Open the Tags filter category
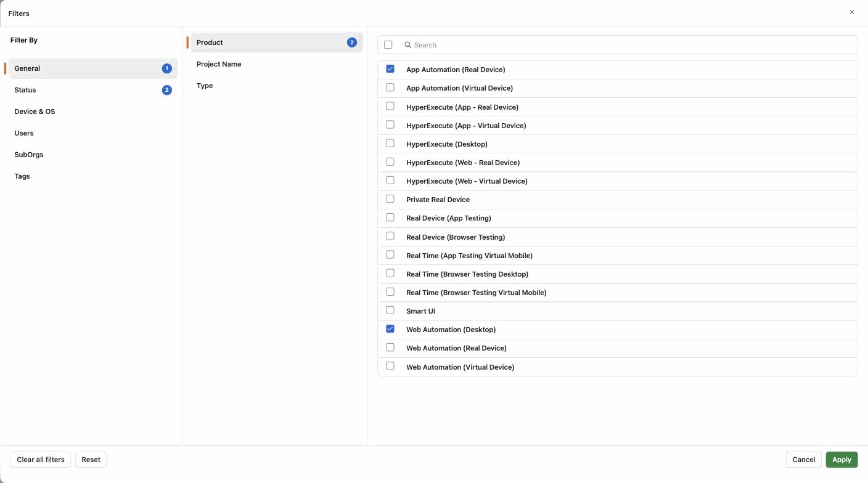Image resolution: width=868 pixels, height=483 pixels. 92,176
